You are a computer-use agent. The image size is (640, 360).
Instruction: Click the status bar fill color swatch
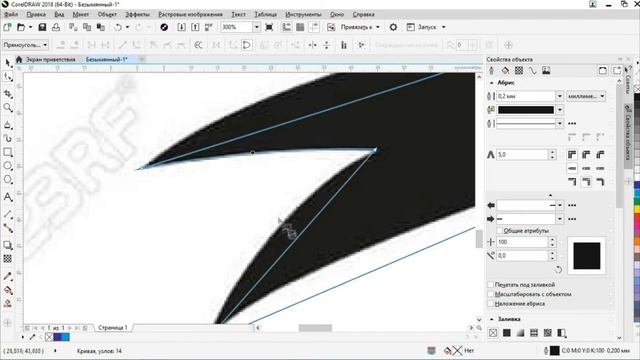(x=457, y=351)
